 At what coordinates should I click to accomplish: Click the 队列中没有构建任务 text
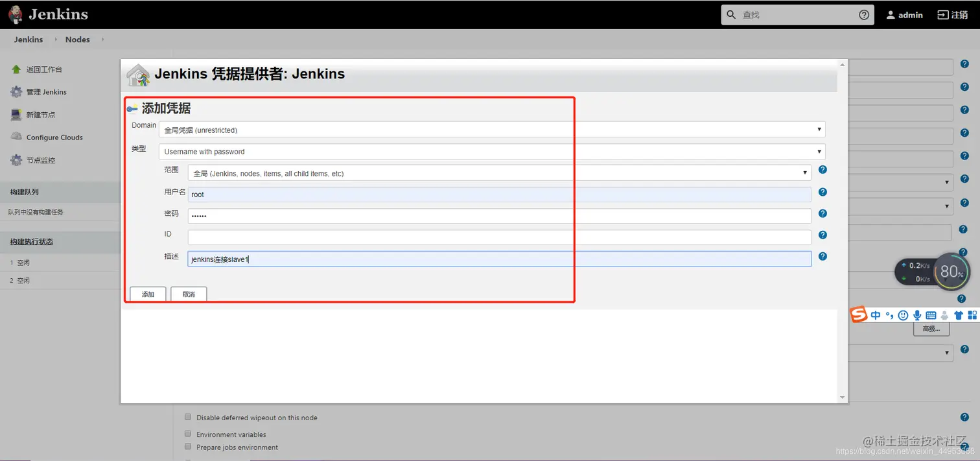pyautogui.click(x=36, y=212)
